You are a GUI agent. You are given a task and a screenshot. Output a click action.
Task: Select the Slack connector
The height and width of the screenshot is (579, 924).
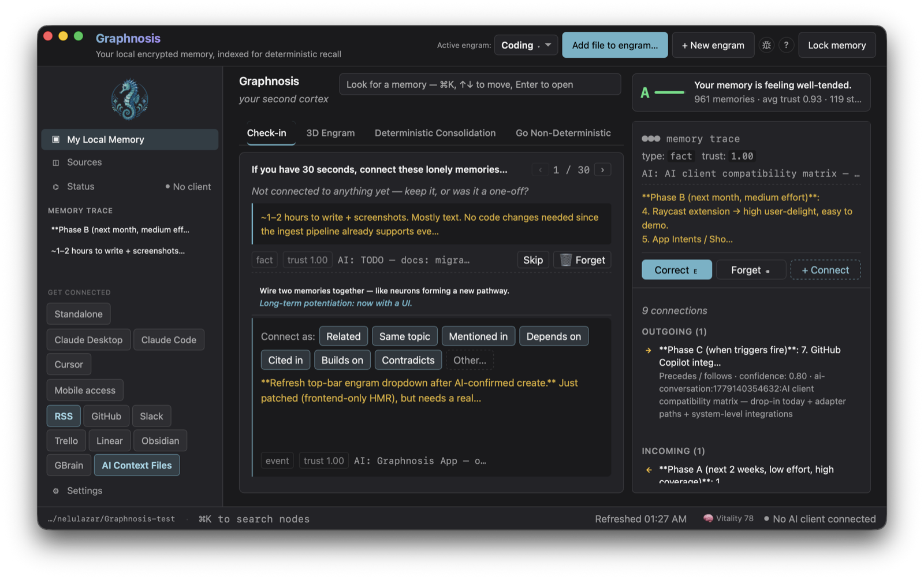[151, 416]
